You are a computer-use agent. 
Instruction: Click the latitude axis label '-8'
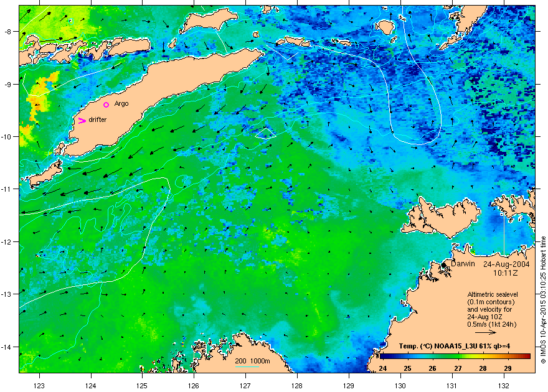tap(8, 31)
